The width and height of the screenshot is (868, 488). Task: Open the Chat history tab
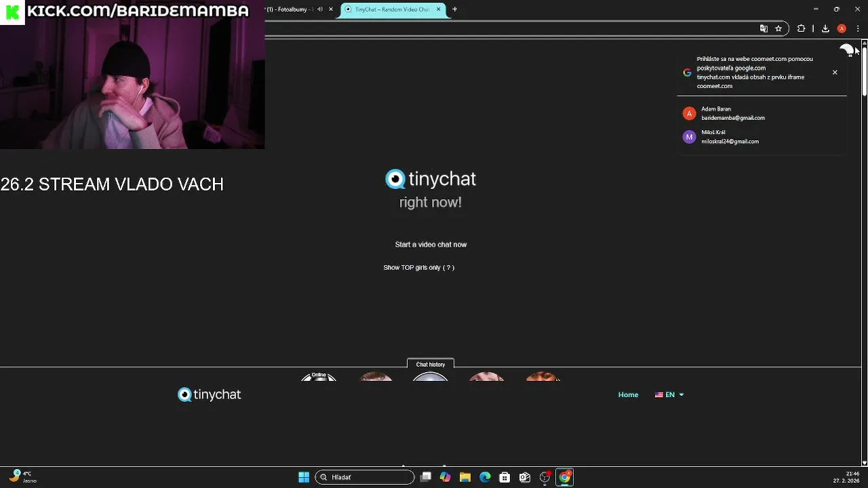coord(431,364)
